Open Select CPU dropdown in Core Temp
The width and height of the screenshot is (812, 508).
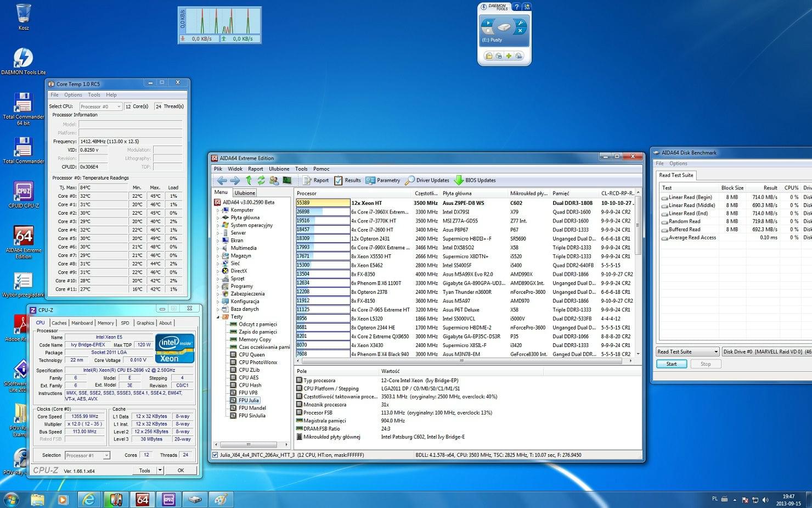coord(100,107)
